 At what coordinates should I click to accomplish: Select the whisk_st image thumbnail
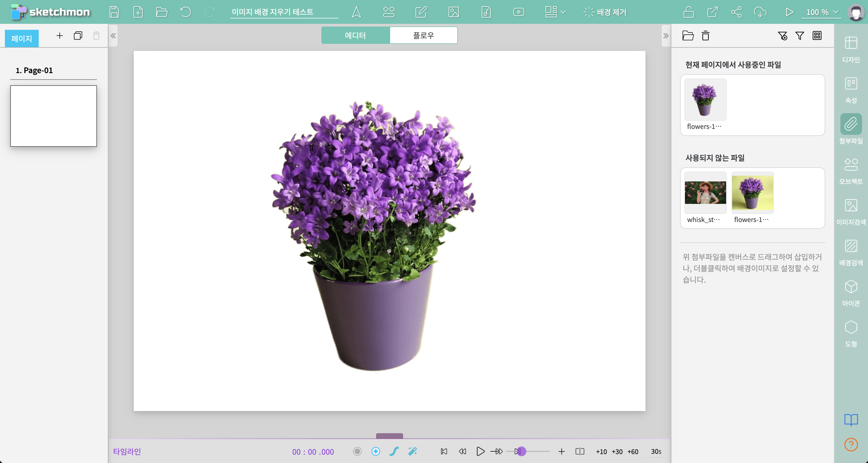click(x=705, y=193)
